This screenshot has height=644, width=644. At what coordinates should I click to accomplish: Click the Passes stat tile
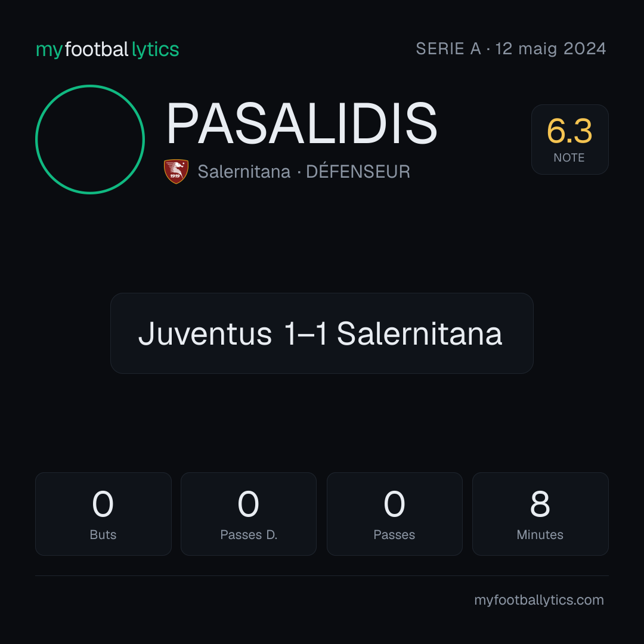click(x=394, y=514)
